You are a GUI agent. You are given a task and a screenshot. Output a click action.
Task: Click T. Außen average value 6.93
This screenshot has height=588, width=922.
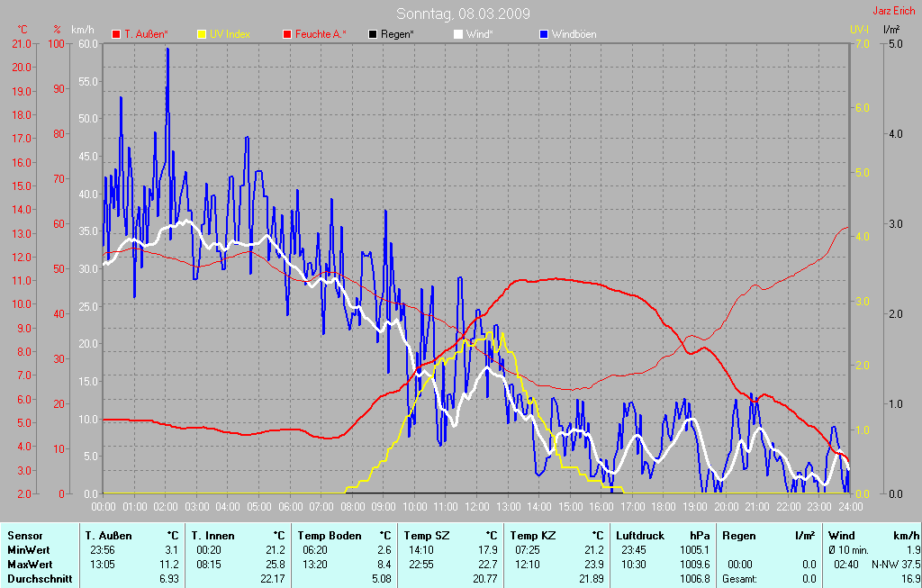pyautogui.click(x=169, y=579)
